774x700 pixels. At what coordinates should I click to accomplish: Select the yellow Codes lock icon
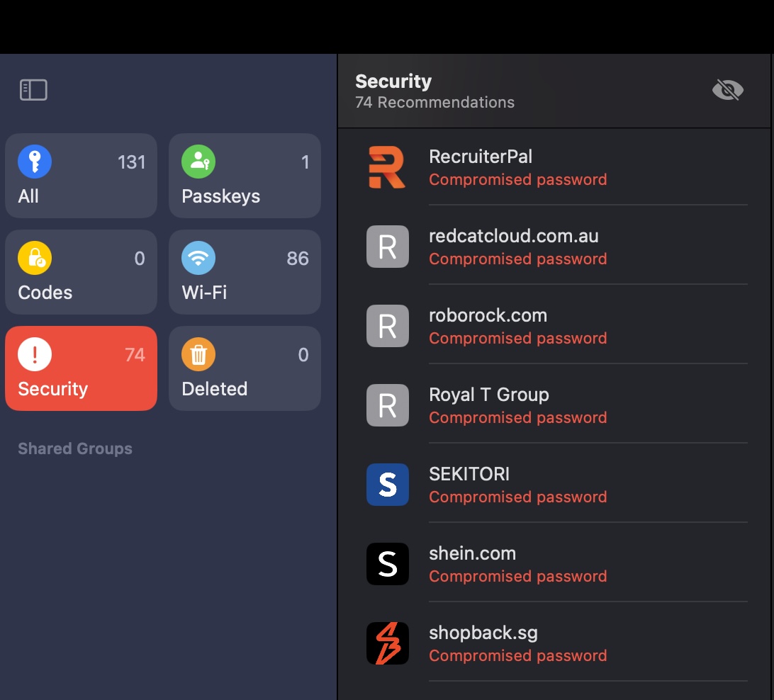35,258
